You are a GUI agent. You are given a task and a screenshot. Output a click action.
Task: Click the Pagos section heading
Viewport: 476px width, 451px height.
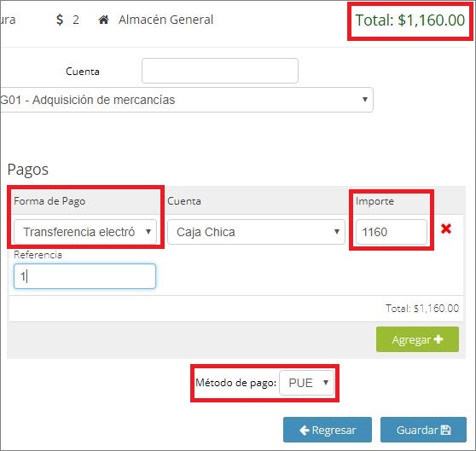28,170
